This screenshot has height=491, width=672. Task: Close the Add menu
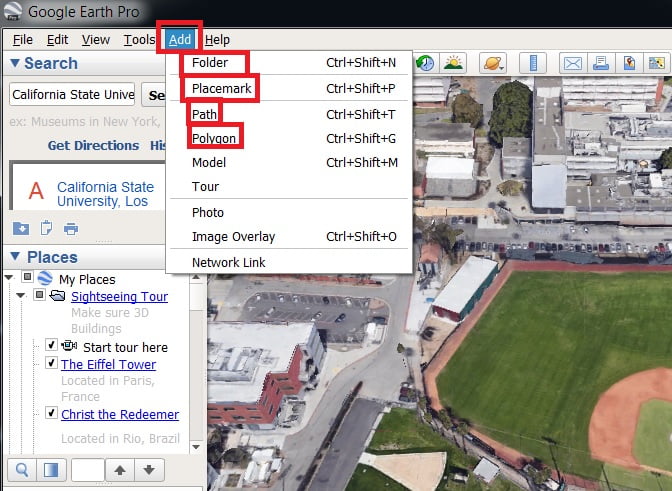(x=180, y=40)
